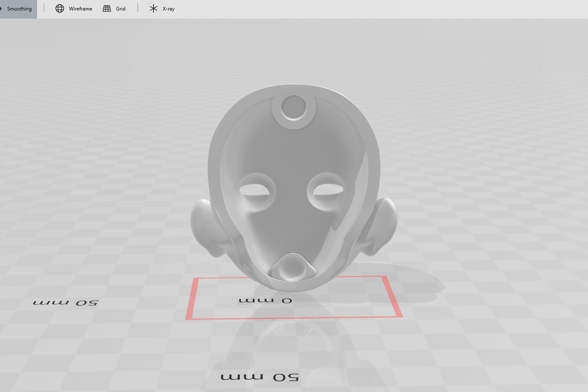This screenshot has height=392, width=588.
Task: Click the Grid toolbar label
Action: point(121,9)
